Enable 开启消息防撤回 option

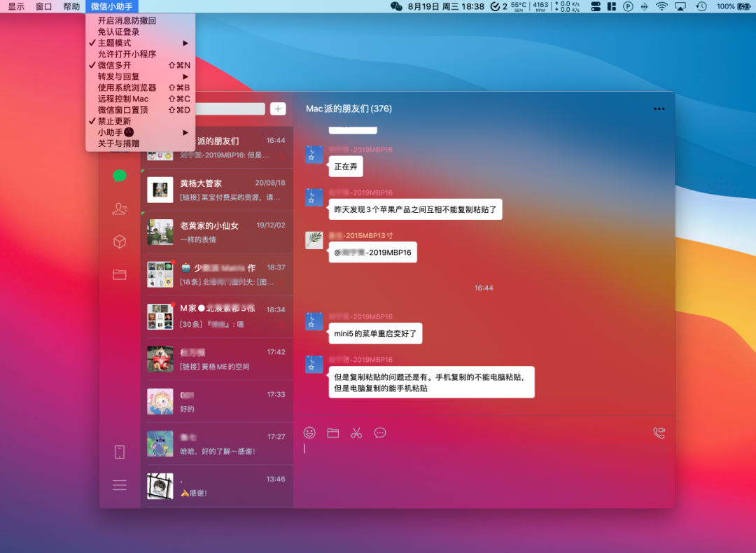click(140, 21)
